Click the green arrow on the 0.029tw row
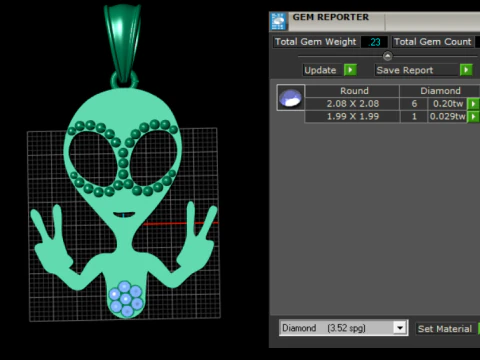Image resolution: width=480 pixels, height=360 pixels. pos(473,117)
